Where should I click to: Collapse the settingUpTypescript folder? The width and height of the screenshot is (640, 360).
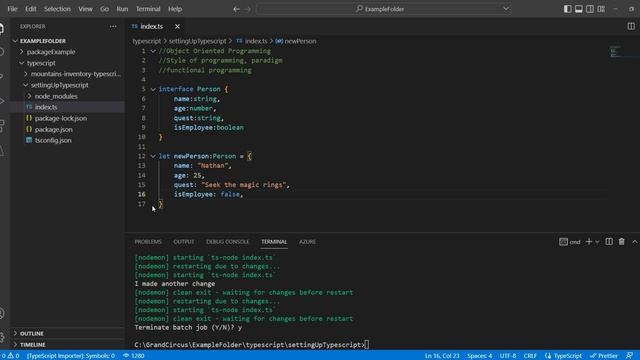(x=26, y=85)
